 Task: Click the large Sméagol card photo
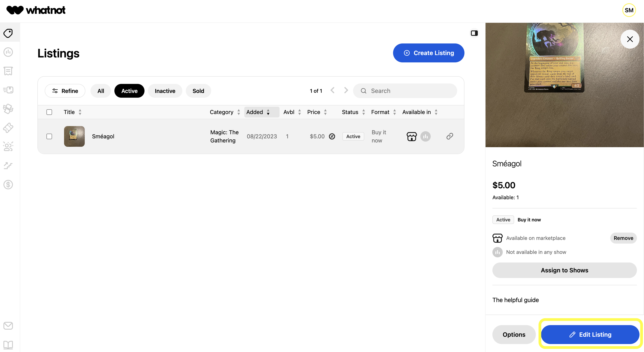click(x=564, y=85)
